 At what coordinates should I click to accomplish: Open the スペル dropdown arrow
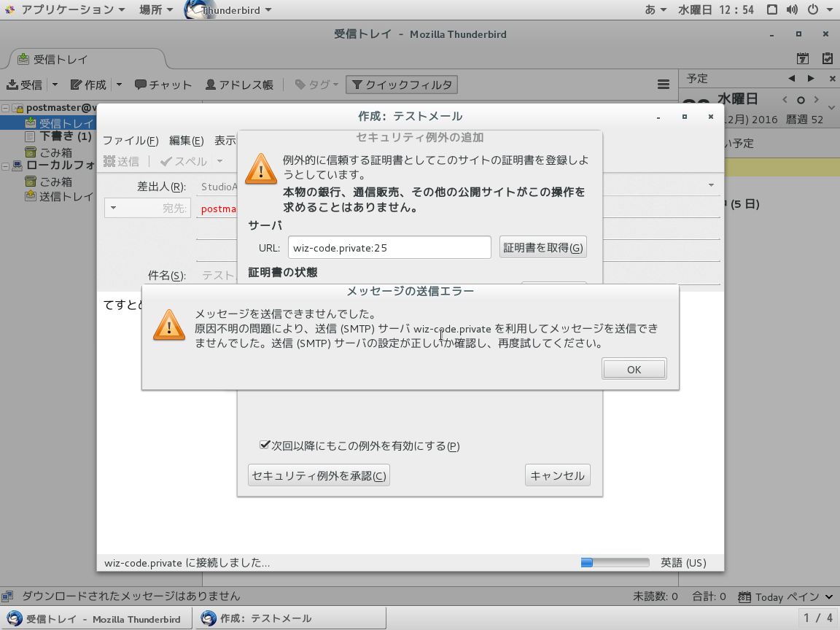[x=219, y=161]
